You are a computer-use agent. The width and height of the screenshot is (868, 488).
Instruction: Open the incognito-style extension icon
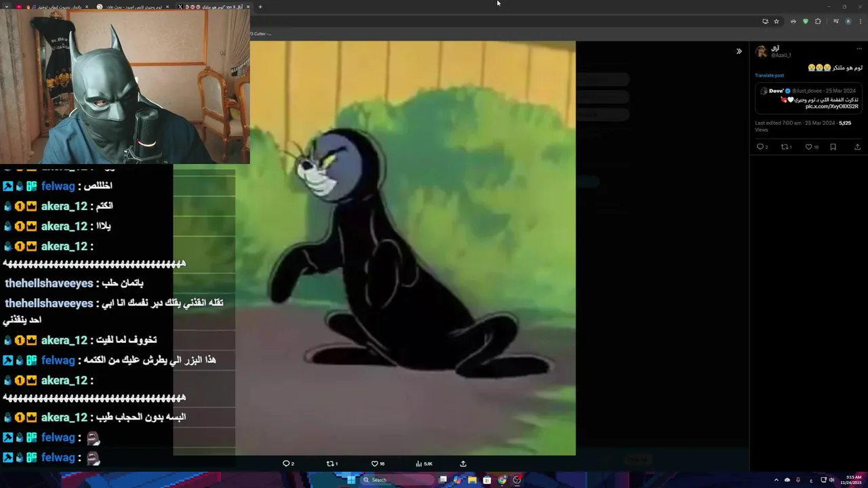click(x=793, y=21)
